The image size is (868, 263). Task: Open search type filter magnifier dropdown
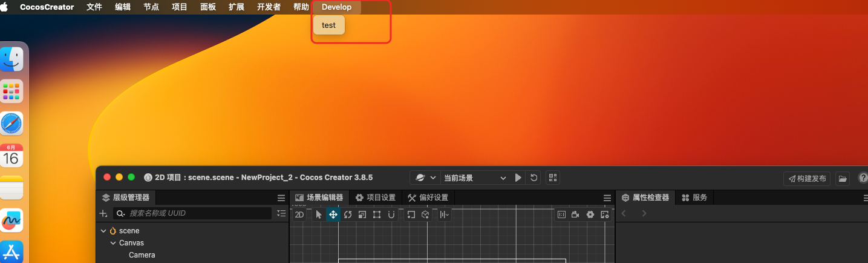point(120,213)
